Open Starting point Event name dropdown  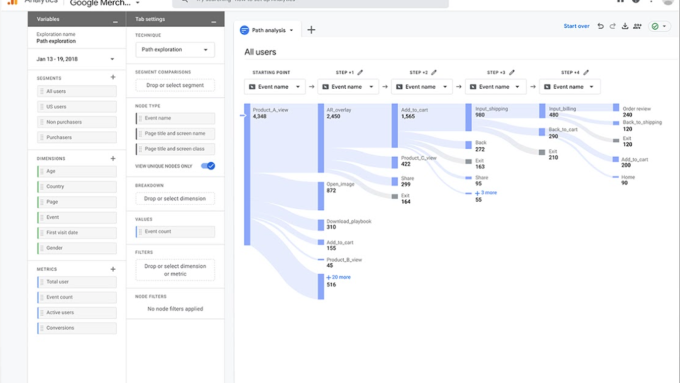tap(275, 87)
